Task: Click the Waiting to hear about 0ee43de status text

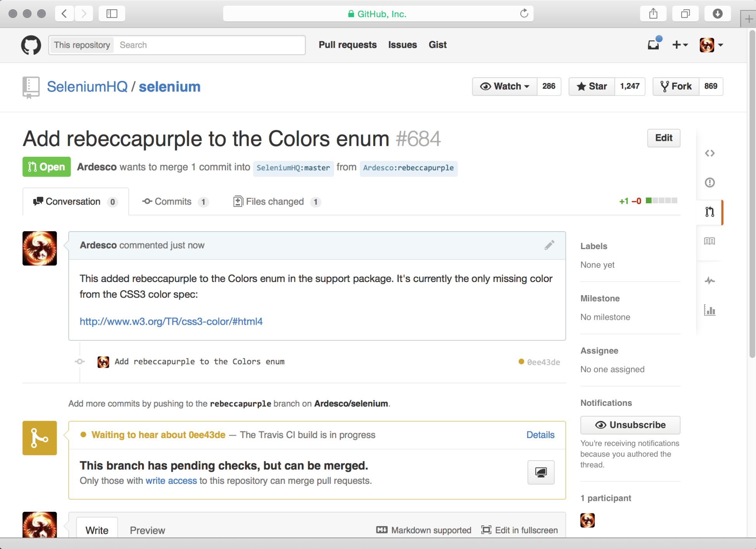Action: 159,435
